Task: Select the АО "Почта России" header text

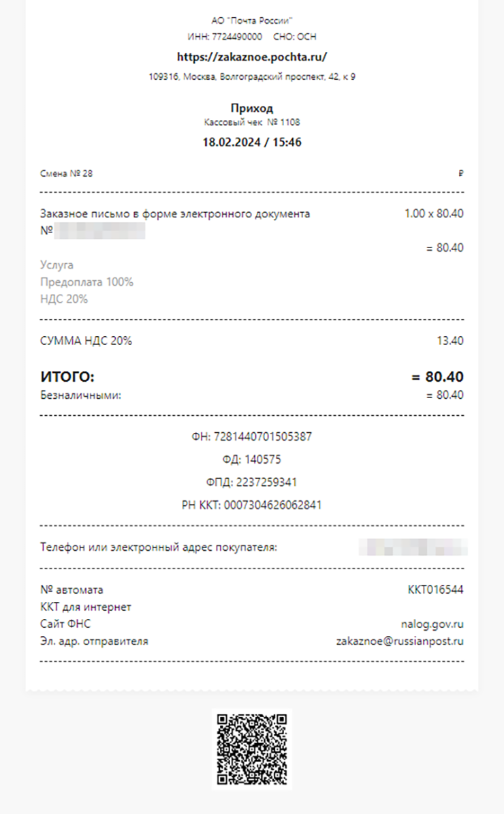Action: pos(252,21)
